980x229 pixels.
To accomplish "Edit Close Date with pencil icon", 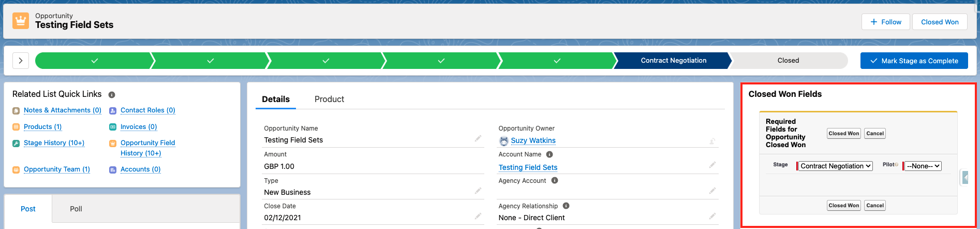I will tap(478, 216).
